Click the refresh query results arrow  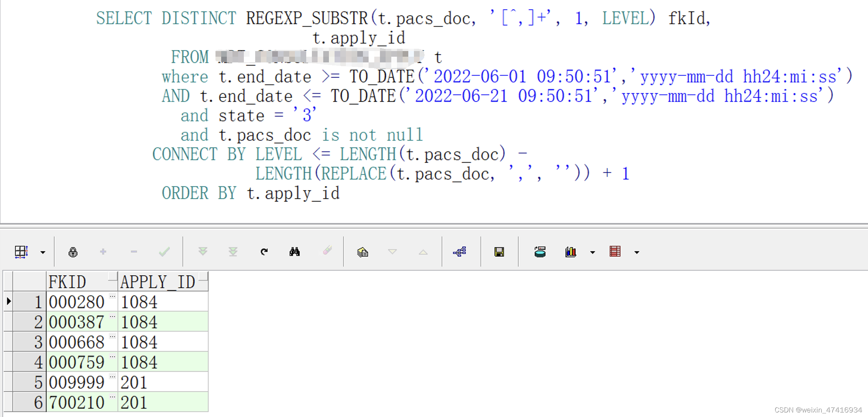coord(264,252)
